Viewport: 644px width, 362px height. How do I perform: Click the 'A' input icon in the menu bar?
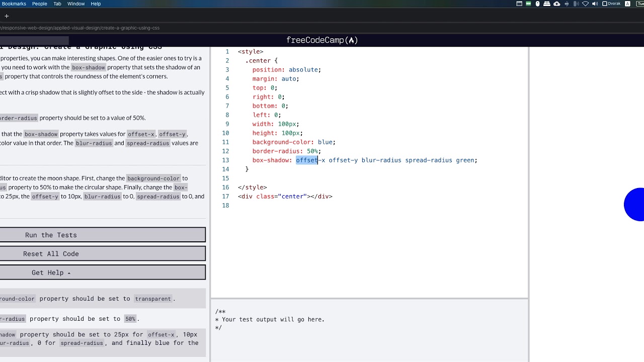(x=627, y=4)
